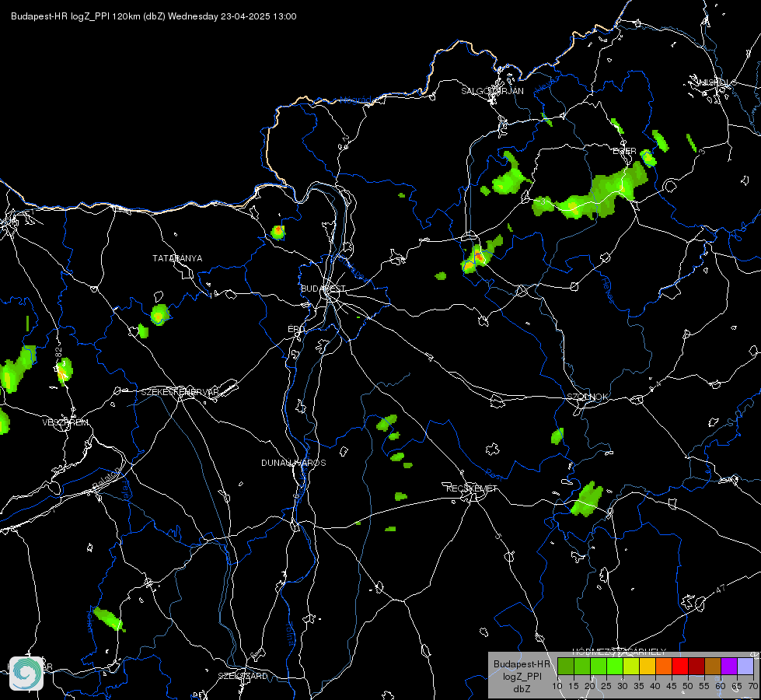The width and height of the screenshot is (761, 700).
Task: Click the legend text Budapest-HR
Action: [522, 664]
